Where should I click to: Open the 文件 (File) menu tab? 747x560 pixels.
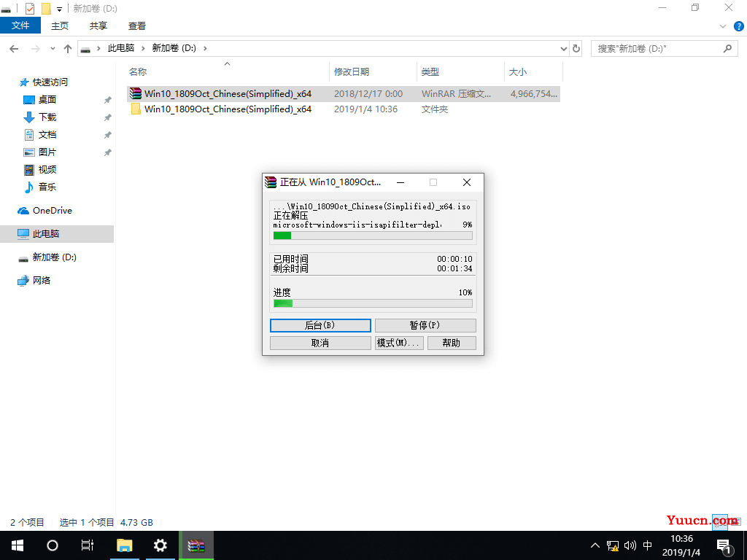[x=20, y=26]
